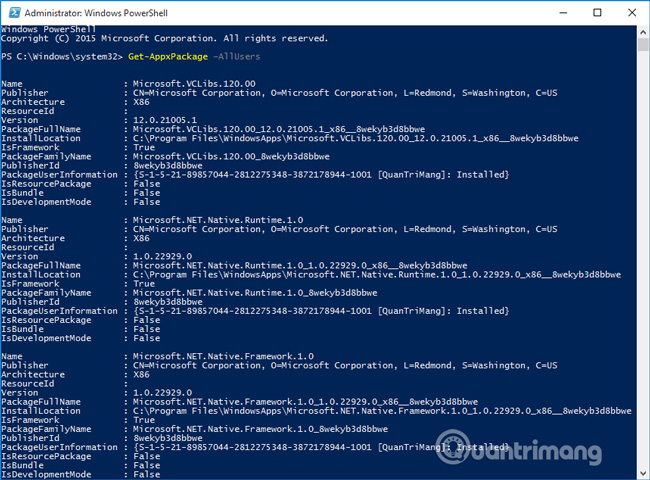Click the PS C:\Windows\system32> prompt

pyautogui.click(x=62, y=57)
